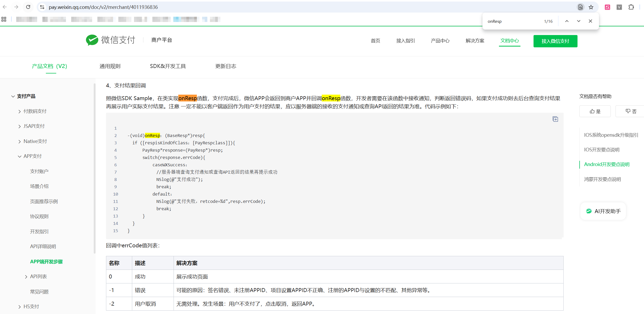Open the browser extensions puzzle icon
This screenshot has width=644, height=314.
[631, 7]
